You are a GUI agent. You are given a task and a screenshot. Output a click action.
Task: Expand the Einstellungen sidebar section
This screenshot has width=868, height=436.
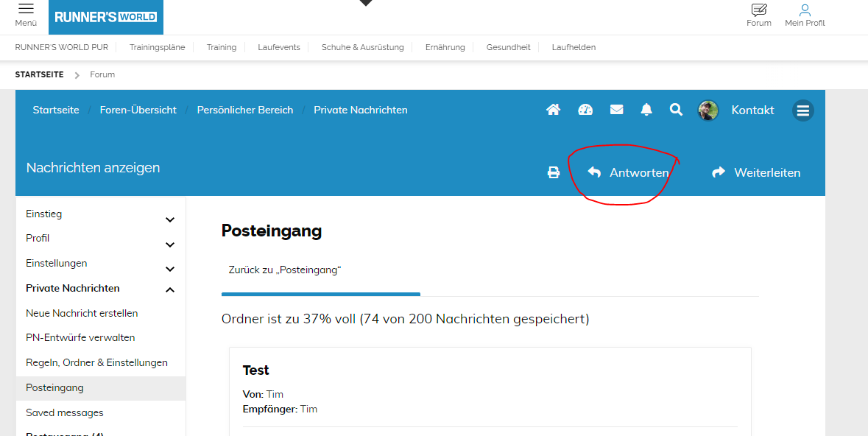pos(170,270)
